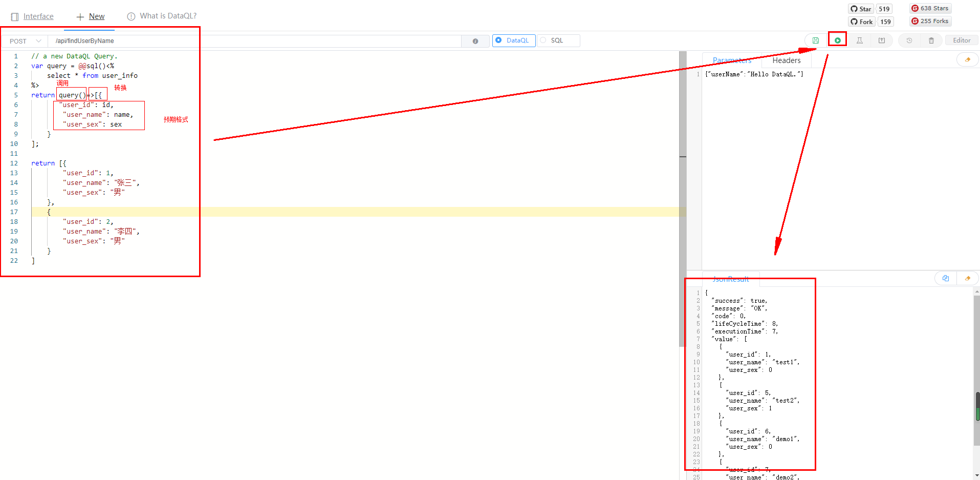Click the comment '// a new DataQL Query.'
The image size is (980, 480).
point(74,56)
